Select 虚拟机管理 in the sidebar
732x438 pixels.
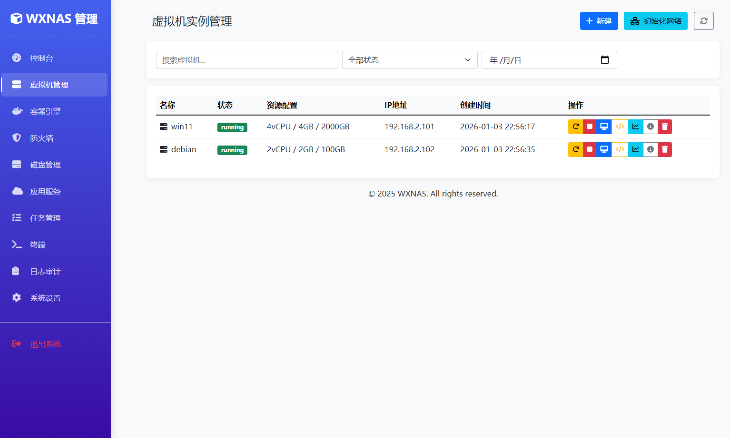54,85
